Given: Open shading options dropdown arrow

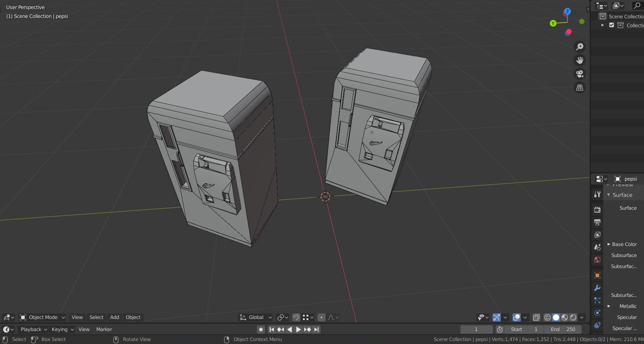Looking at the screenshot, I should click(x=582, y=317).
